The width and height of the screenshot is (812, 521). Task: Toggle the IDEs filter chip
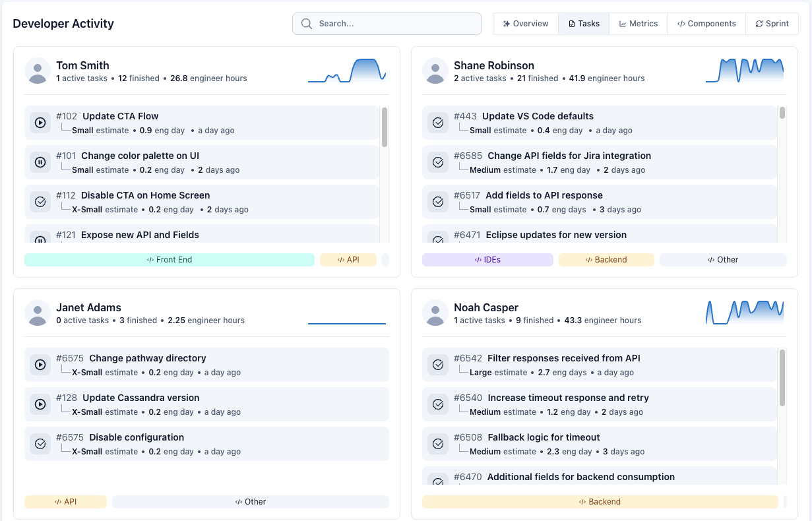487,259
